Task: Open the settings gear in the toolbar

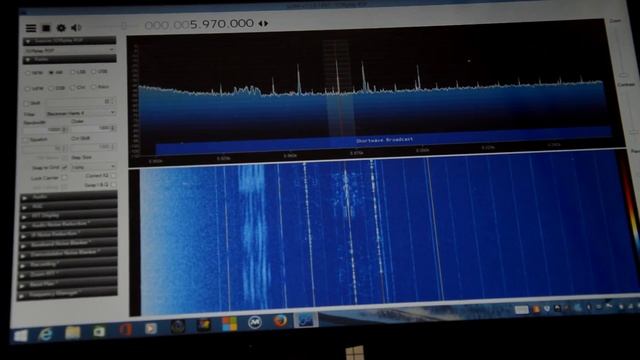Action: pos(61,28)
